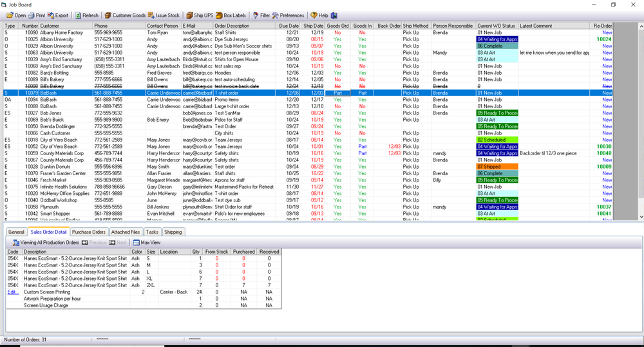Open Customer Goods from toolbar
The height and width of the screenshot is (347, 644).
tap(125, 15)
